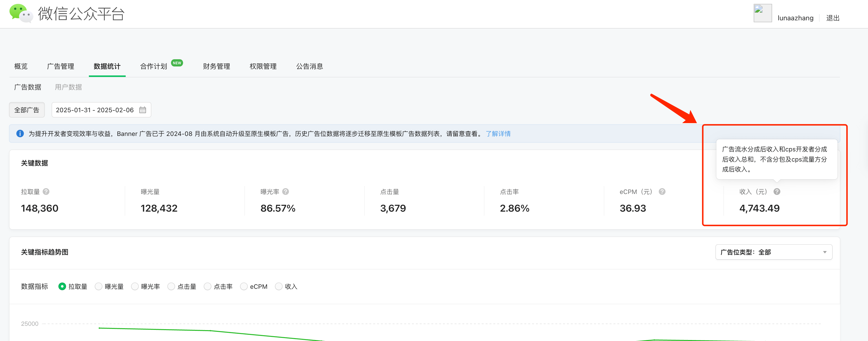
Task: Open the 广告位类型：全部 dropdown
Action: click(x=774, y=252)
